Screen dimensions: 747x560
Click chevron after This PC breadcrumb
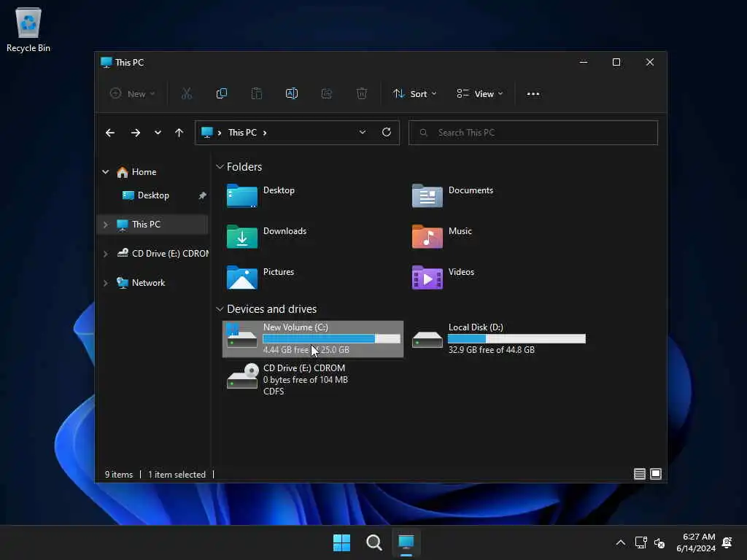click(x=265, y=133)
